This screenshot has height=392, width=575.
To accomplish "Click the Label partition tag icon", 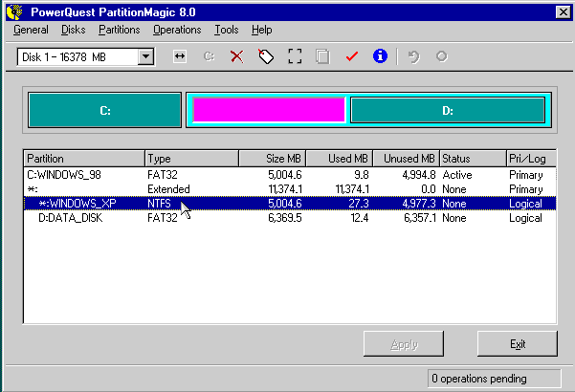I will pos(266,56).
